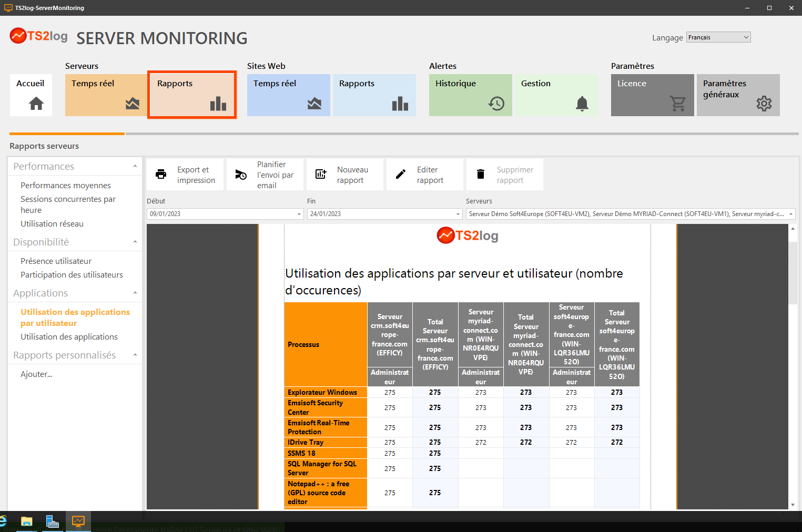This screenshot has width=802, height=532.
Task: Click the SERVER MONITORING title text
Action: [162, 38]
